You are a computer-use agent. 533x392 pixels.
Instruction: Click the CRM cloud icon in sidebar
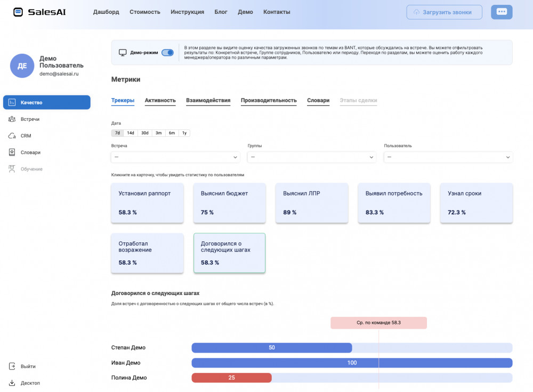coord(12,136)
